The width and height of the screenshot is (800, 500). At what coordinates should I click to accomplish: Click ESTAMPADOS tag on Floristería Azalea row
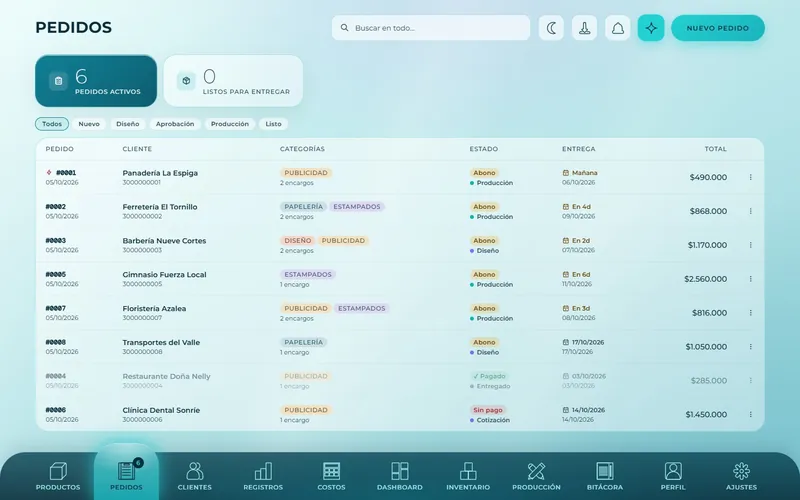pos(362,308)
